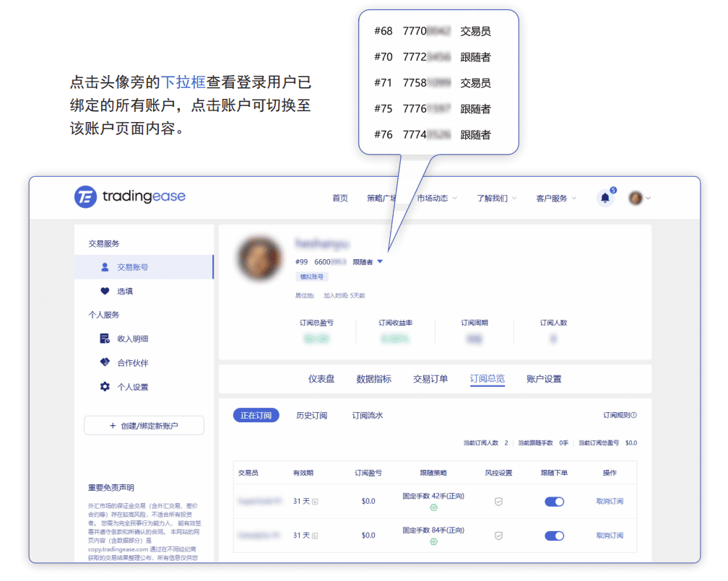
Task: Expand account dropdown arrow next to 跟随者
Action: coord(381,262)
